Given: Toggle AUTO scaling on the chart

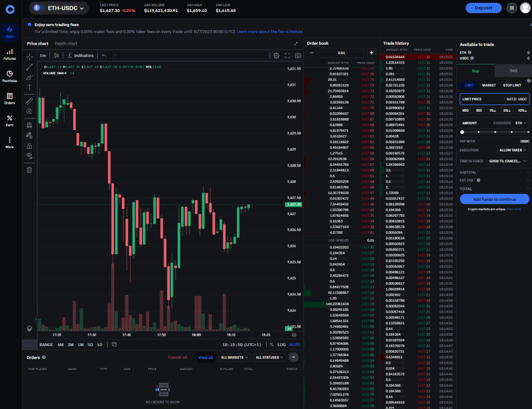Looking at the screenshot, I should [x=295, y=344].
